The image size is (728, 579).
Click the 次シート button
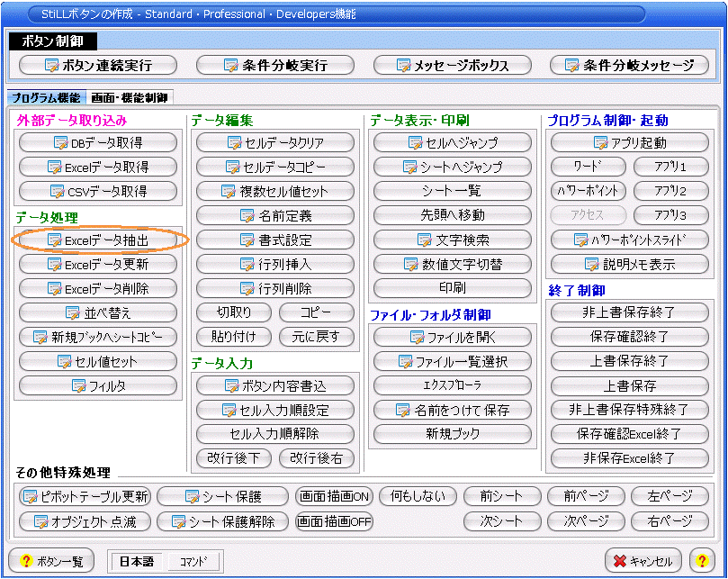click(x=502, y=521)
